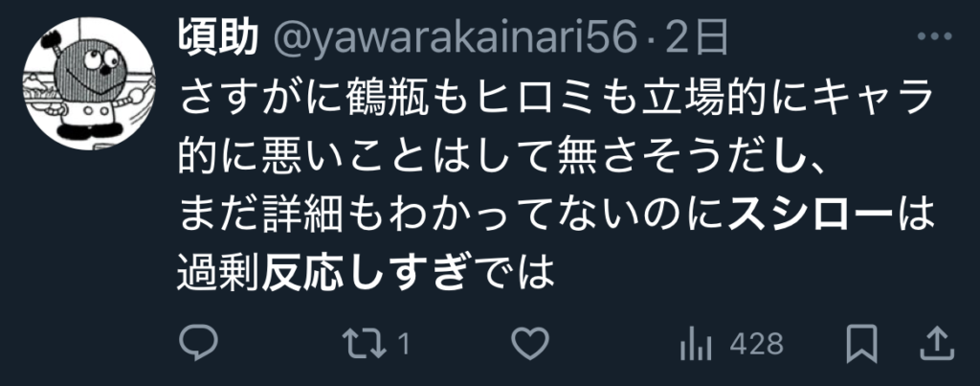Click the reply speech bubble icon
This screenshot has width=980, height=386.
[x=198, y=344]
